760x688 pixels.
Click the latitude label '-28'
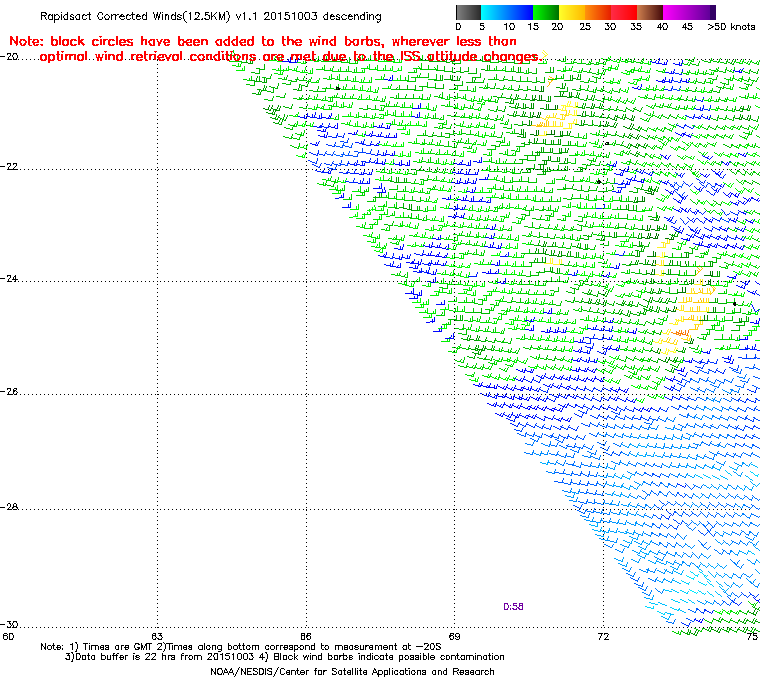point(9,507)
